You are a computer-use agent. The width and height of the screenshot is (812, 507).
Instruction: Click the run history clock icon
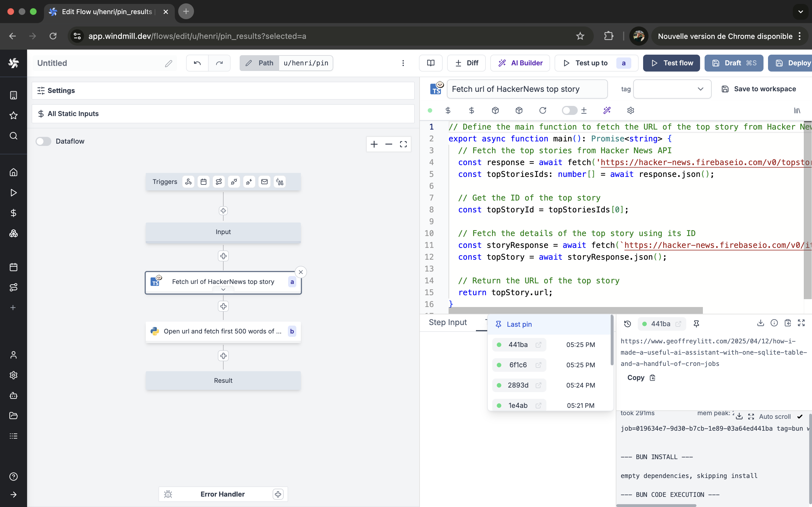coord(627,324)
